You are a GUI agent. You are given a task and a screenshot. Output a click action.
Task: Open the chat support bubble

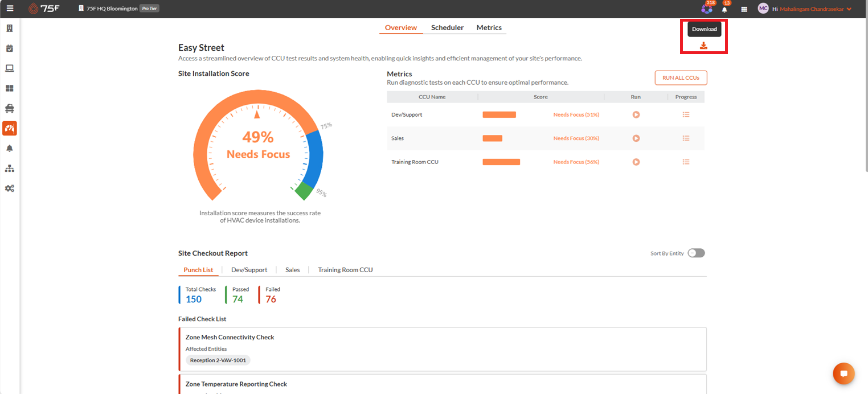pos(844,374)
